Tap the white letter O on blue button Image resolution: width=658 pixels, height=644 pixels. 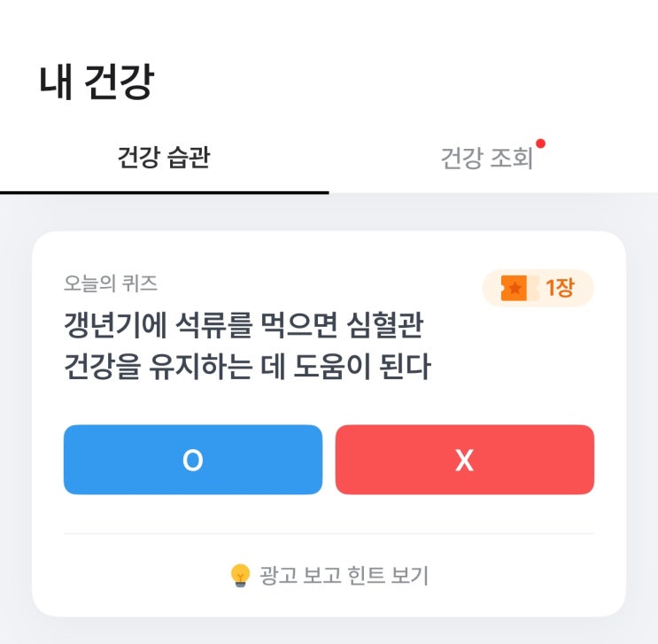tap(192, 460)
